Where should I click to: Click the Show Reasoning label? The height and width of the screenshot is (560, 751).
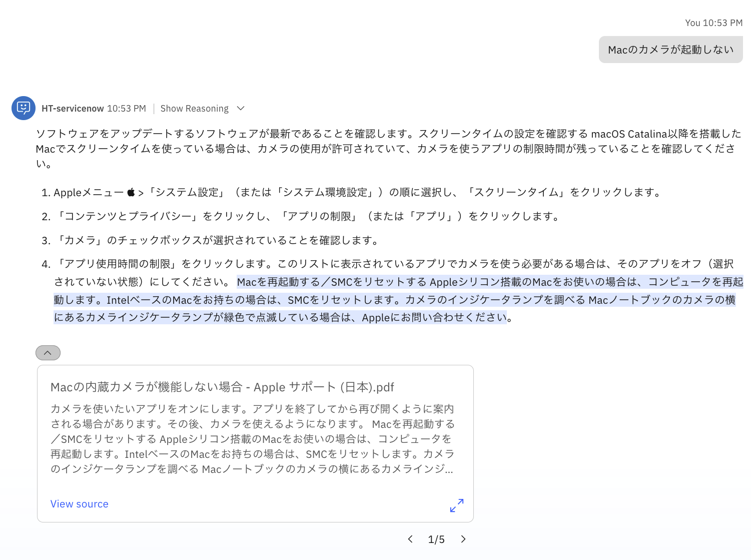click(194, 109)
